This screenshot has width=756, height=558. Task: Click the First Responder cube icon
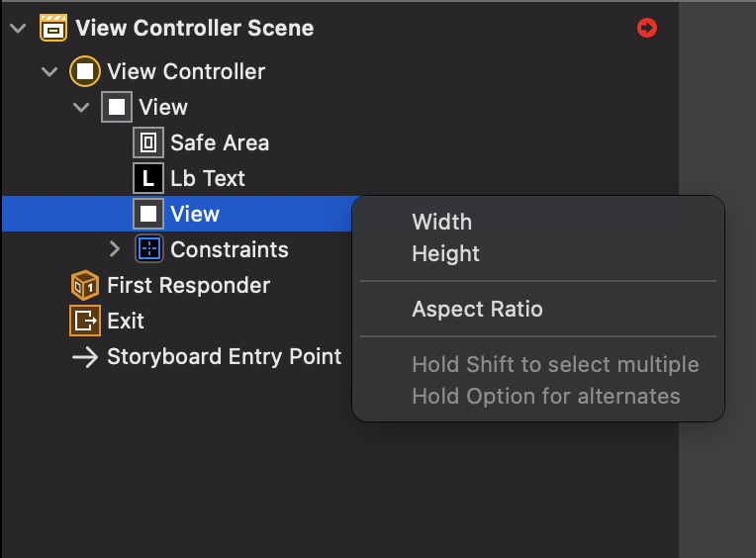(85, 285)
